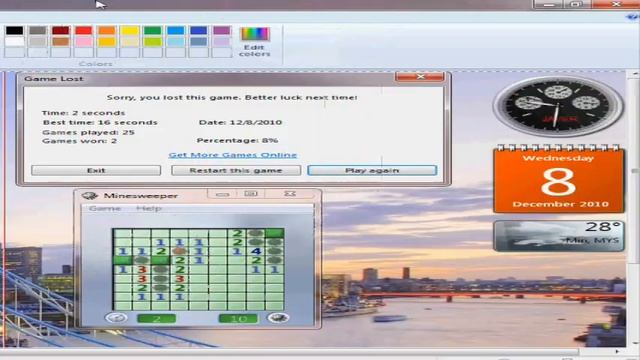Click the 'Best time: 16 seconds' text
The height and width of the screenshot is (360, 640).
click(100, 122)
